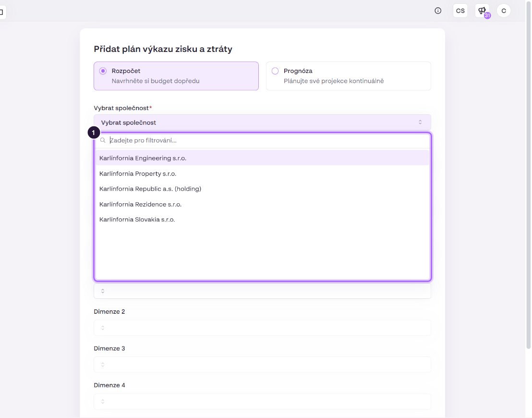Open the info icon in the header
Viewport: 532px width, 418px height.
pos(438,11)
